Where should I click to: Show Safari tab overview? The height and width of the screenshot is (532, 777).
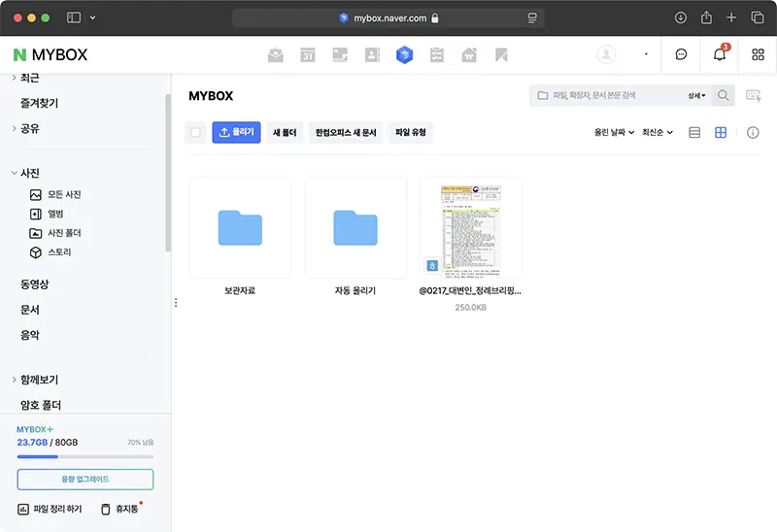click(x=758, y=17)
